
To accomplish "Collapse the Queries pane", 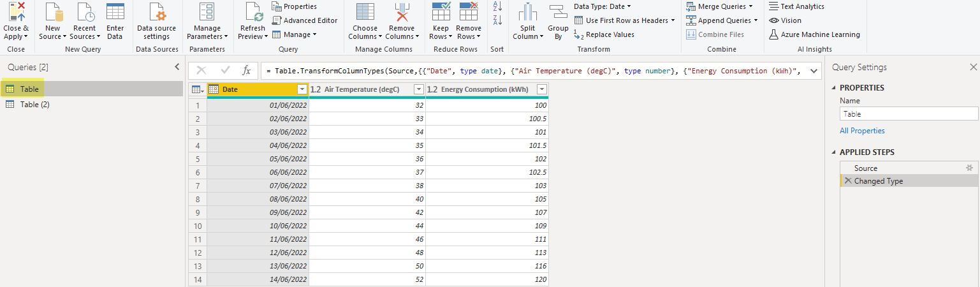I will click(177, 67).
